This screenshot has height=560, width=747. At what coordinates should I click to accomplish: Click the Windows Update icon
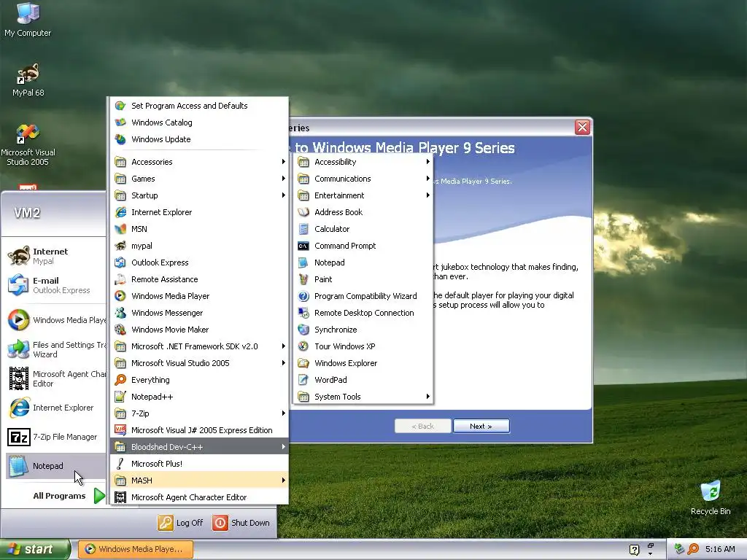(x=120, y=139)
